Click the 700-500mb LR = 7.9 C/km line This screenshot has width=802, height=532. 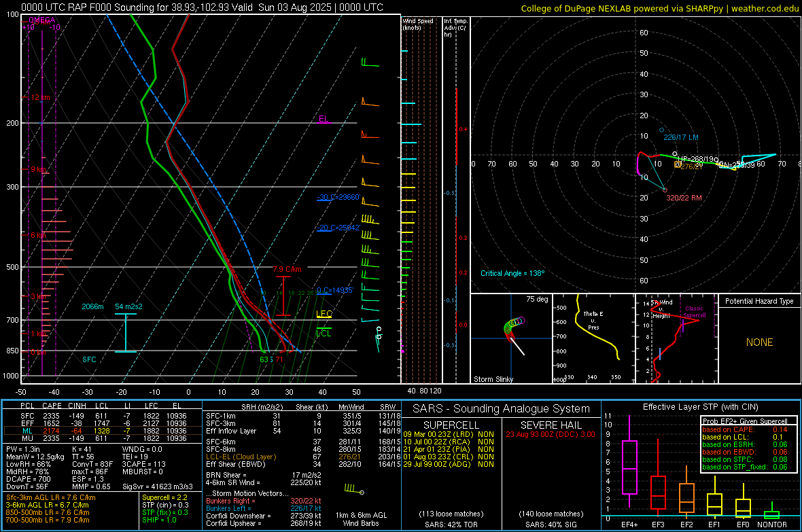click(x=48, y=520)
